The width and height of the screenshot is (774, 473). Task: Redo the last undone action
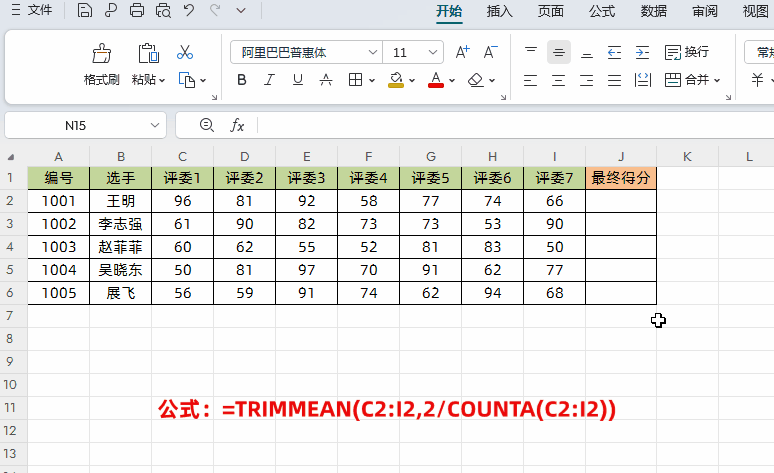point(215,10)
